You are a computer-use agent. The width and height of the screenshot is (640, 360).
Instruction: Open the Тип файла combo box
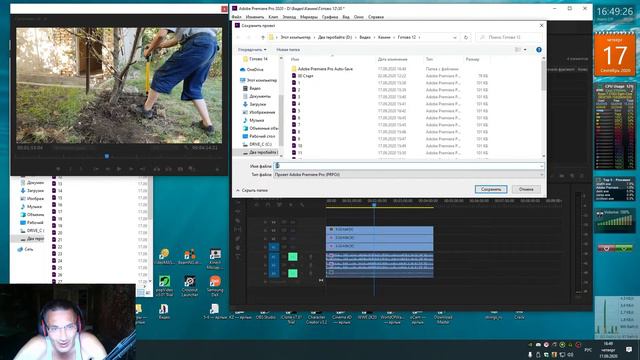(409, 174)
